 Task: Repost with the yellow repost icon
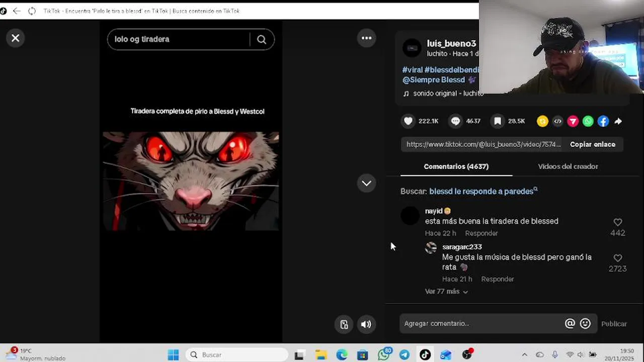point(542,121)
